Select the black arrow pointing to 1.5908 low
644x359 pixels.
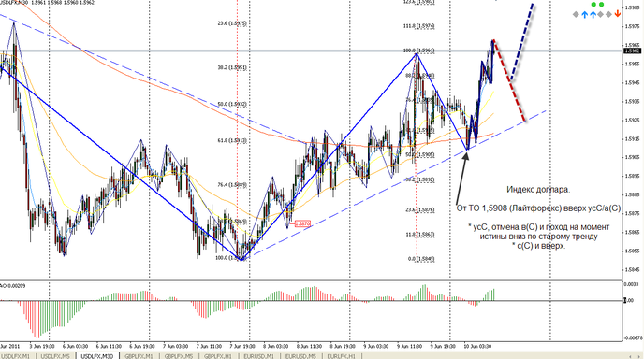(461, 178)
